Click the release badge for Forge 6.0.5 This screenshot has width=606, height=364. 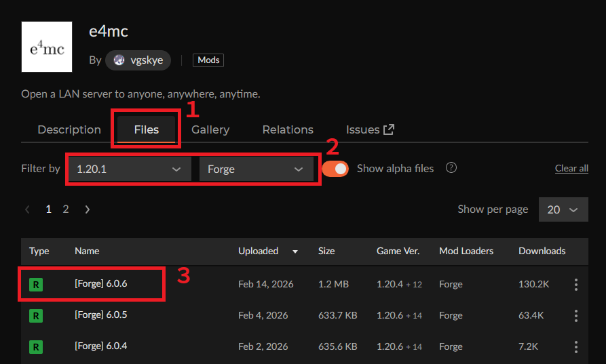point(36,316)
